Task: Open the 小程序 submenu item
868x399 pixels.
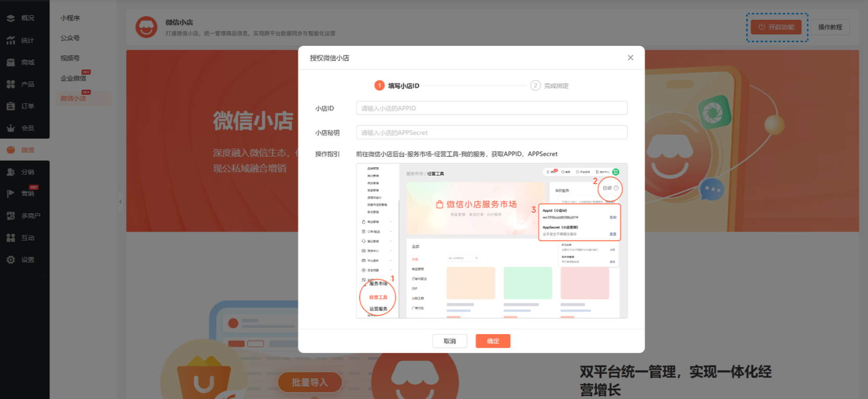Action: coord(70,18)
